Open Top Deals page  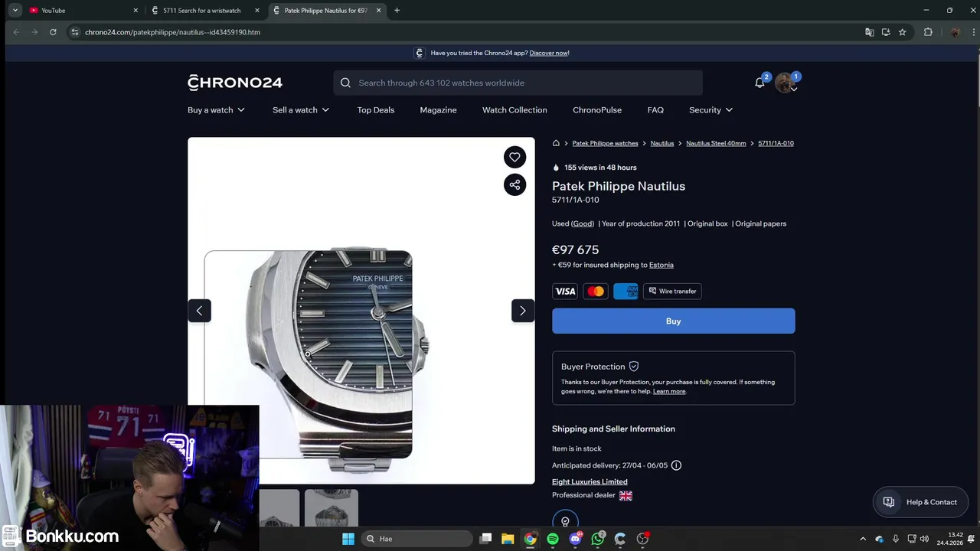376,110
